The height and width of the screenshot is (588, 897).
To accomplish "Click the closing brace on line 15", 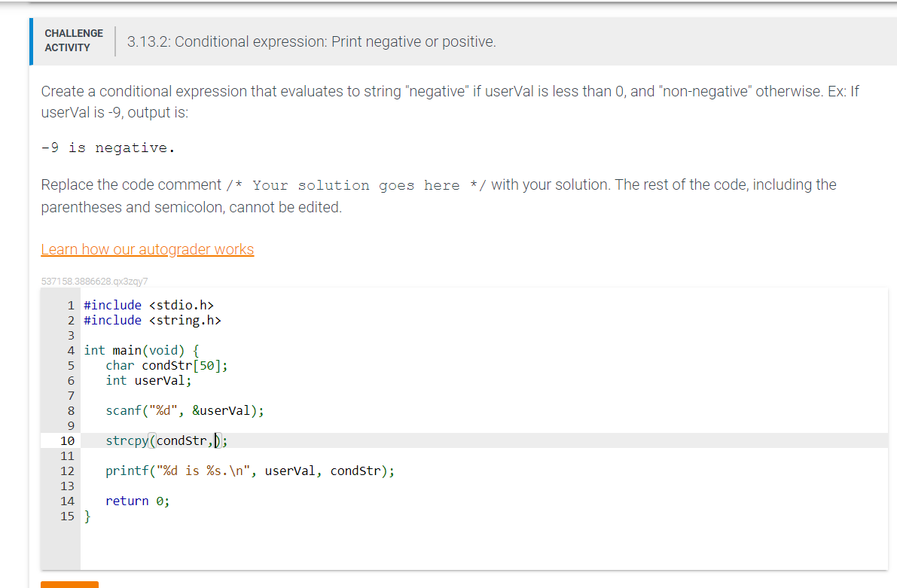I will pos(87,516).
